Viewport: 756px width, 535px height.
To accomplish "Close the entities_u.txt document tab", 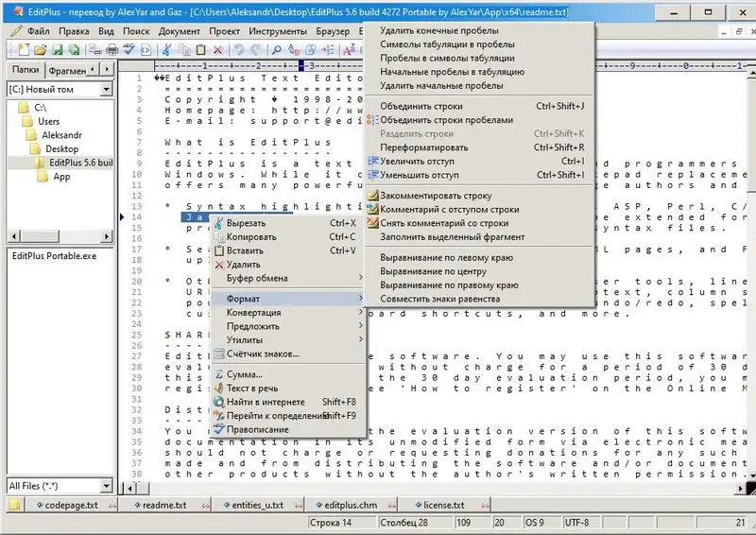I will point(299,505).
